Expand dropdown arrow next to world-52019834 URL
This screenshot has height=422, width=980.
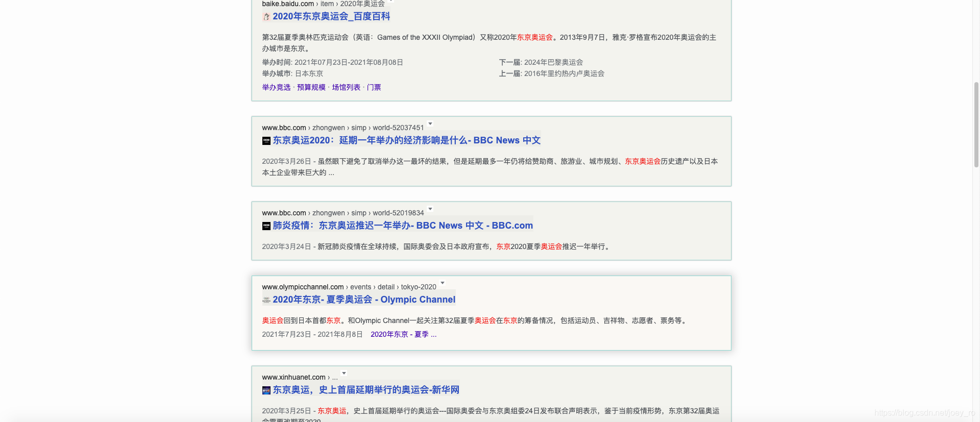[430, 209]
